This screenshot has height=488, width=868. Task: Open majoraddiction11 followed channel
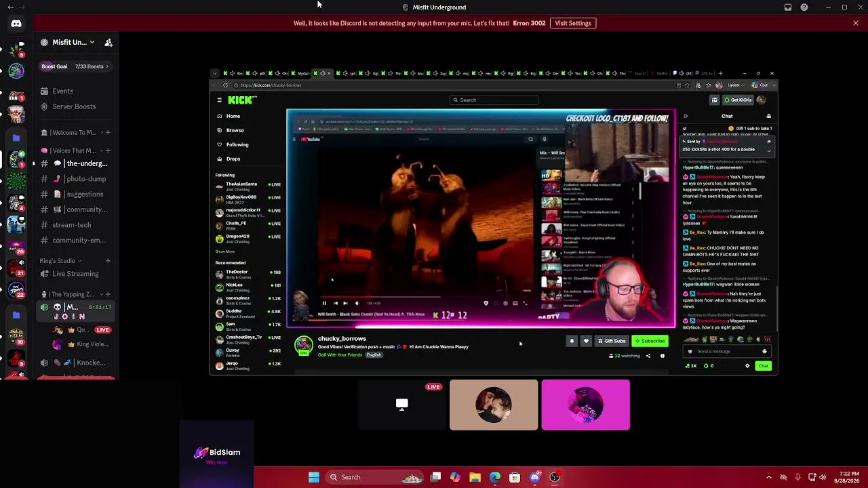[248, 212]
